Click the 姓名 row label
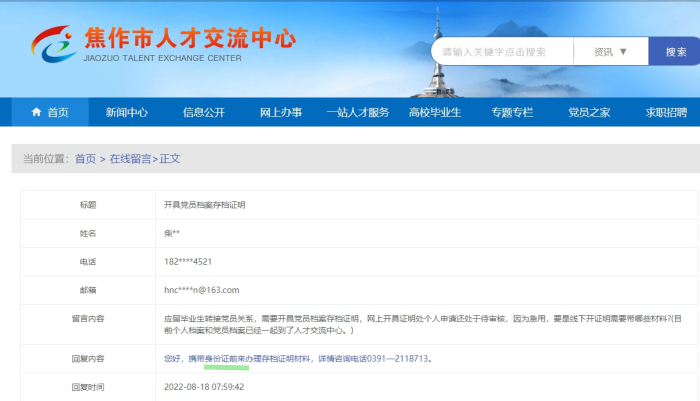 coord(88,233)
